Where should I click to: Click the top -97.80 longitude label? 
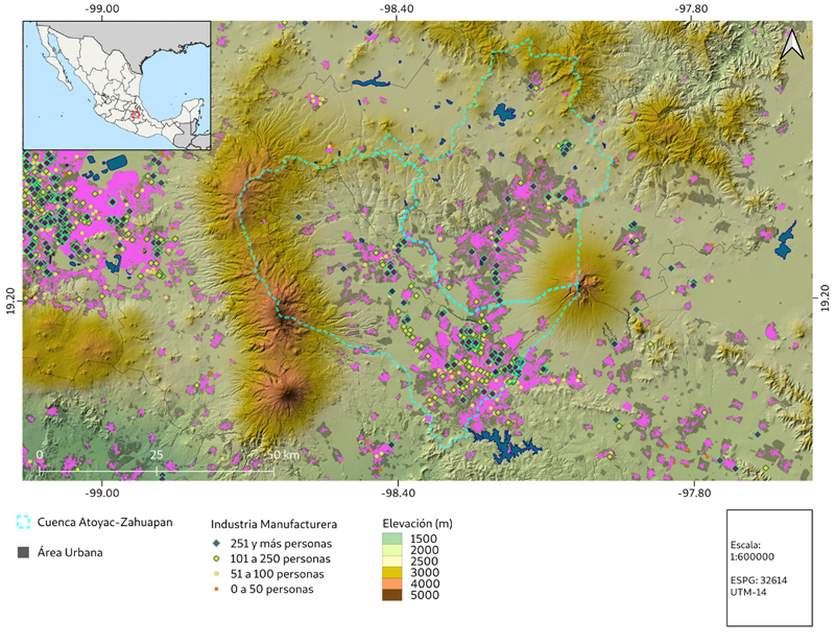tap(692, 8)
